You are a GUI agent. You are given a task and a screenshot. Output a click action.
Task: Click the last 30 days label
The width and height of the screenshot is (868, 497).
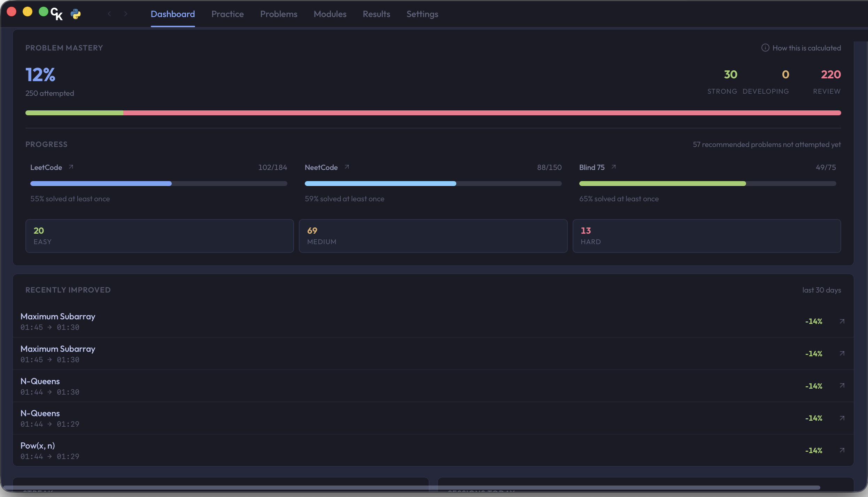click(821, 290)
